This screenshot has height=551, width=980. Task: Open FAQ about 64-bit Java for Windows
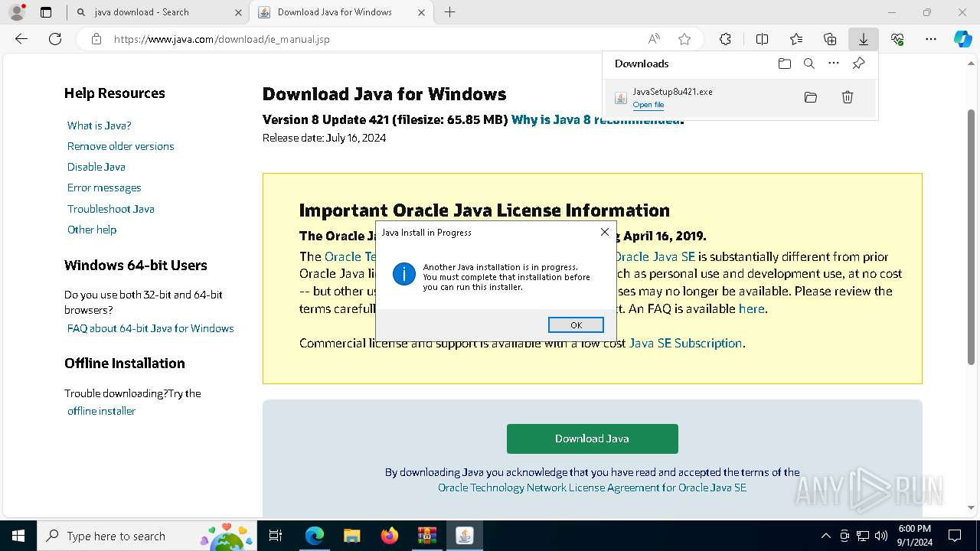(x=151, y=328)
